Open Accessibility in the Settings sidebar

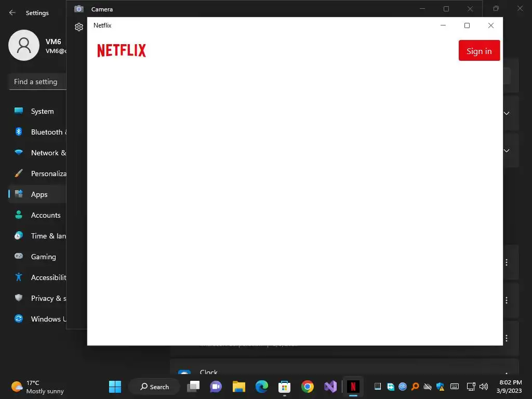click(x=37, y=277)
